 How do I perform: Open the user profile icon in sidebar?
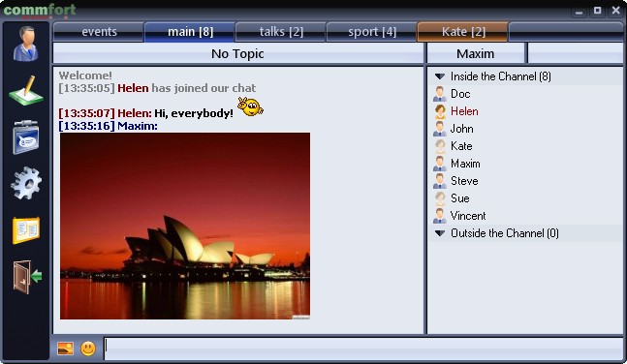point(26,44)
